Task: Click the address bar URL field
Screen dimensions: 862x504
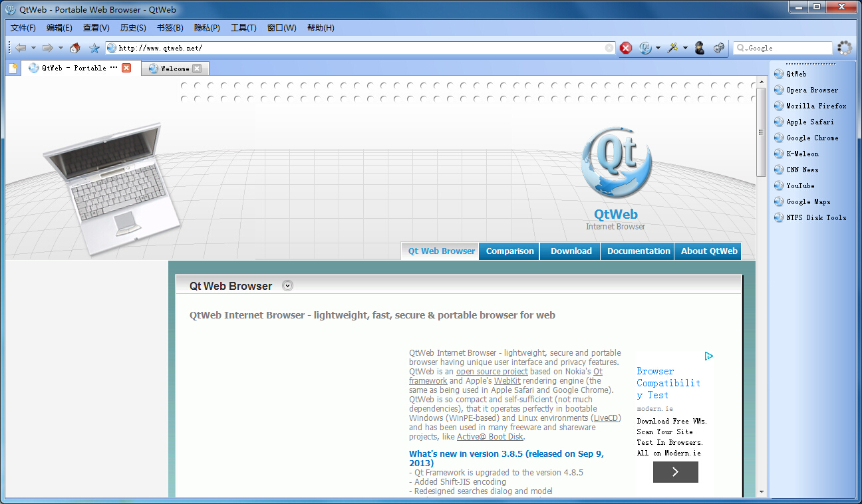Action: (x=360, y=48)
